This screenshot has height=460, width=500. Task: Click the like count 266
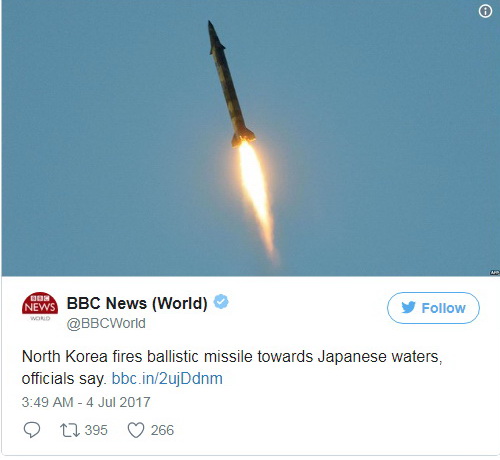(162, 430)
